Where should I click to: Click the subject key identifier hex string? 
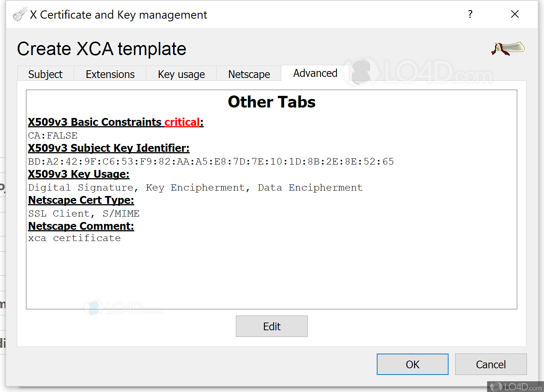pos(211,161)
